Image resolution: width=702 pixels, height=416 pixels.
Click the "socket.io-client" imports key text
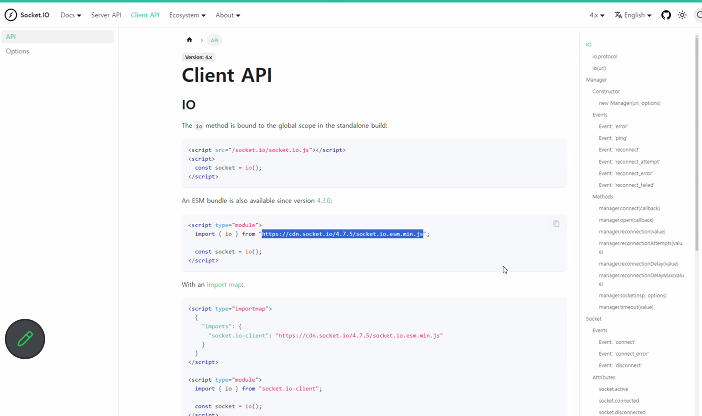click(x=238, y=335)
